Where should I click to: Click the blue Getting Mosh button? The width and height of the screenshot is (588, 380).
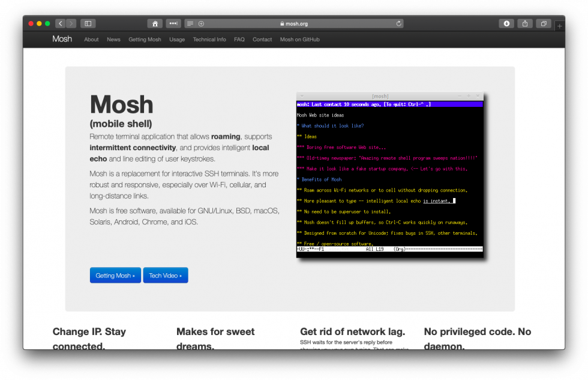[x=115, y=276]
